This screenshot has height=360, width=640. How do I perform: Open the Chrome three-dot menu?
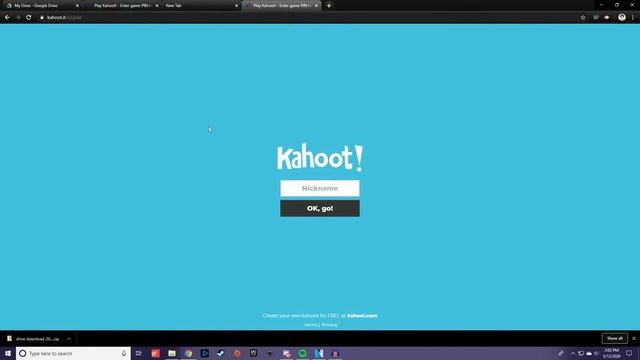[633, 18]
